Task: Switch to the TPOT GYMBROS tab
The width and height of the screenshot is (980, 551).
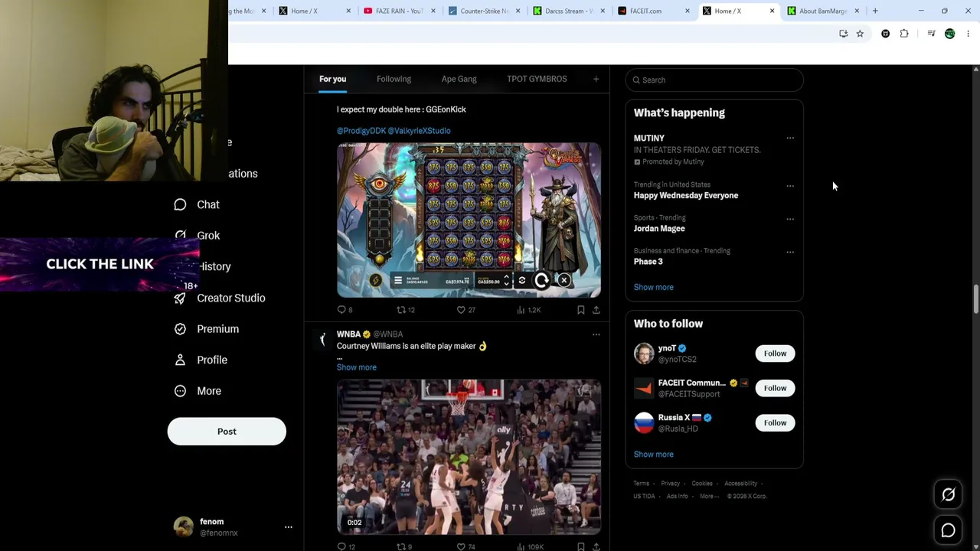Action: point(537,79)
